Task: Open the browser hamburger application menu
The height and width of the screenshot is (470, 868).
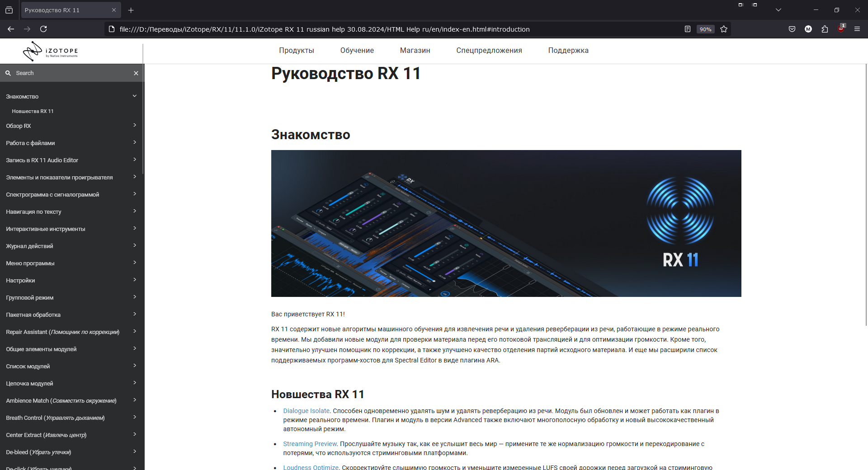Action: pos(857,29)
